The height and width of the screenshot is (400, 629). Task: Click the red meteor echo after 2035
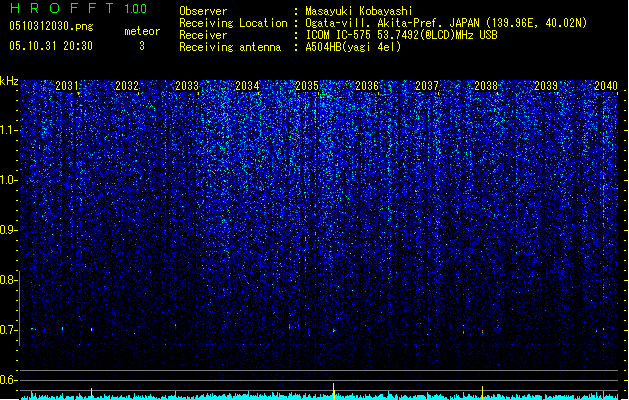coord(333,330)
